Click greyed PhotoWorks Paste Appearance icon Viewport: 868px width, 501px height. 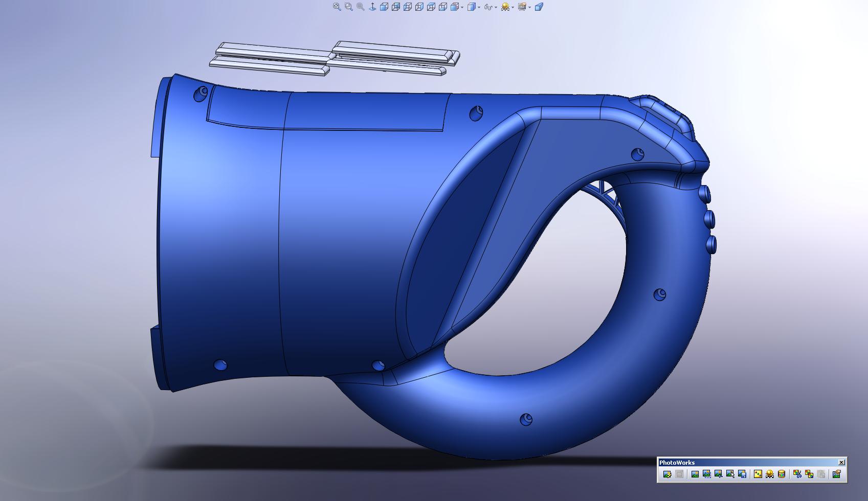click(821, 474)
